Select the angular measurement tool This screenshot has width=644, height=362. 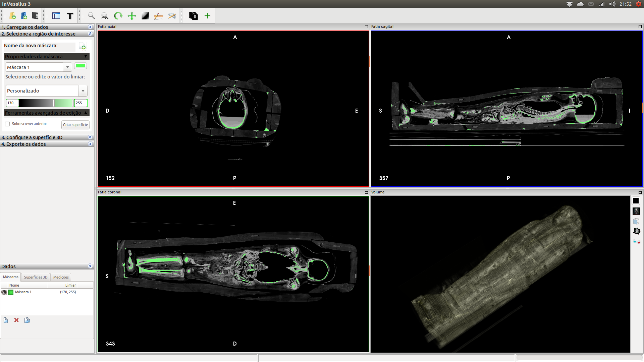[x=172, y=16]
